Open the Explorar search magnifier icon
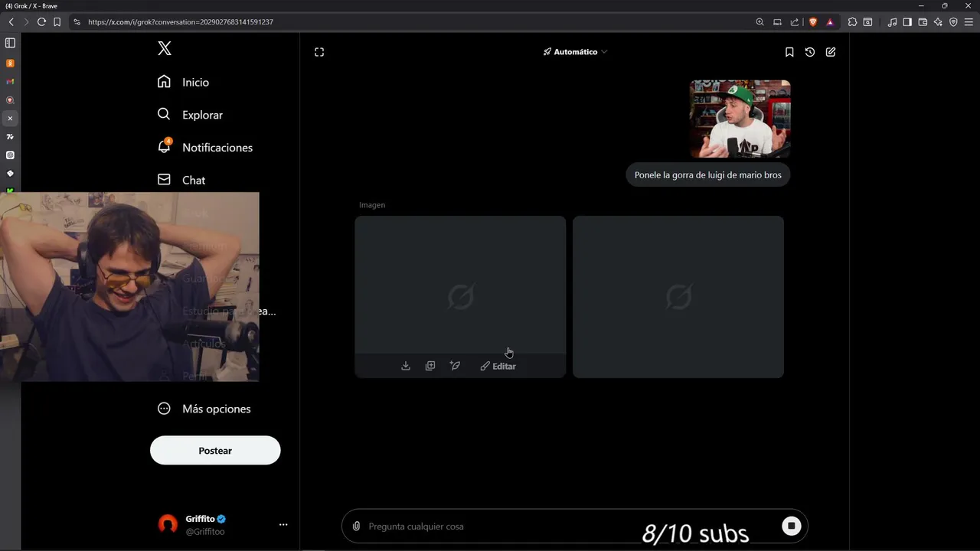980x551 pixels. pos(164,114)
